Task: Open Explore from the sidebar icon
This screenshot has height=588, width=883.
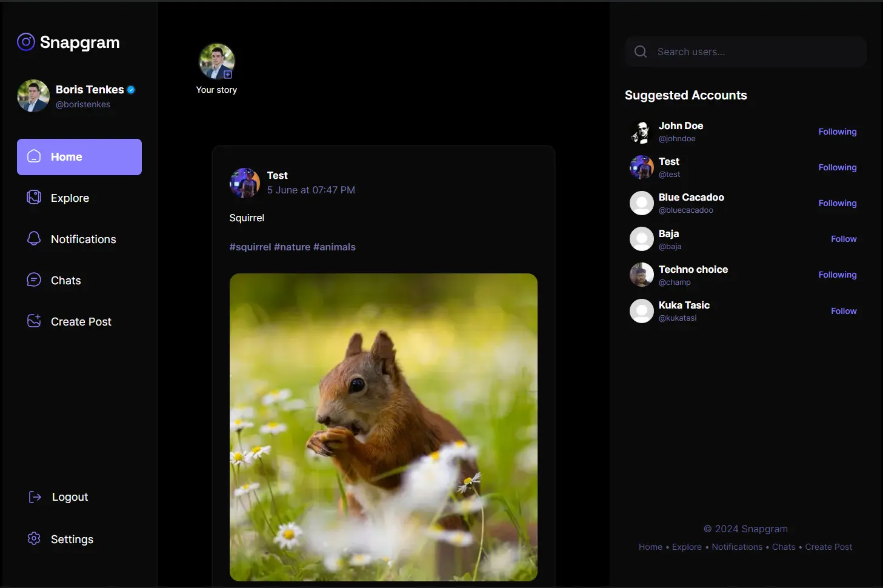Action: click(34, 198)
